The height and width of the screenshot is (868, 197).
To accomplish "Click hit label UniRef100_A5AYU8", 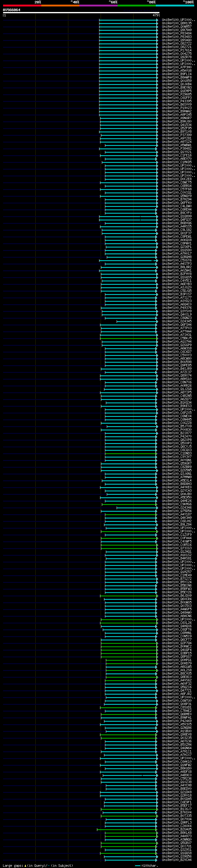I will pos(177,71).
